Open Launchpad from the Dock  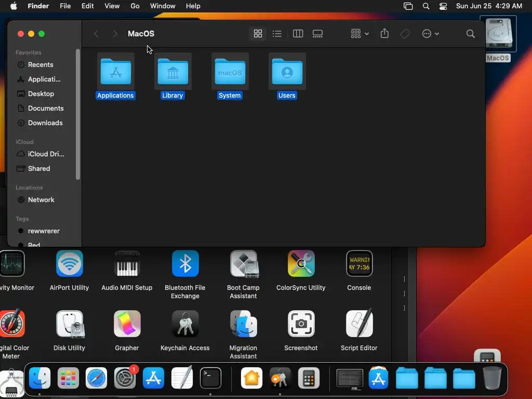(68, 378)
